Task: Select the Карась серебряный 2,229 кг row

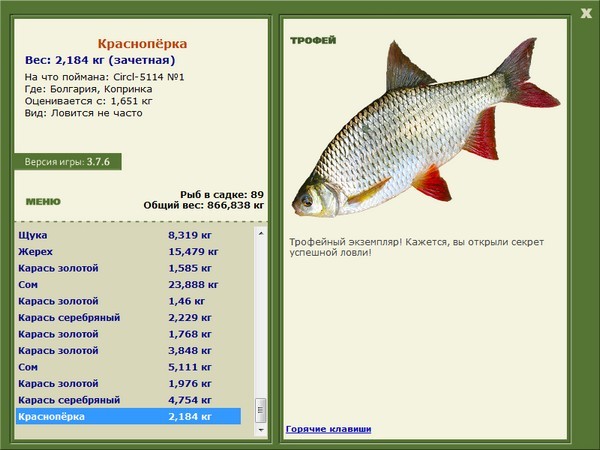Action: [x=128, y=317]
